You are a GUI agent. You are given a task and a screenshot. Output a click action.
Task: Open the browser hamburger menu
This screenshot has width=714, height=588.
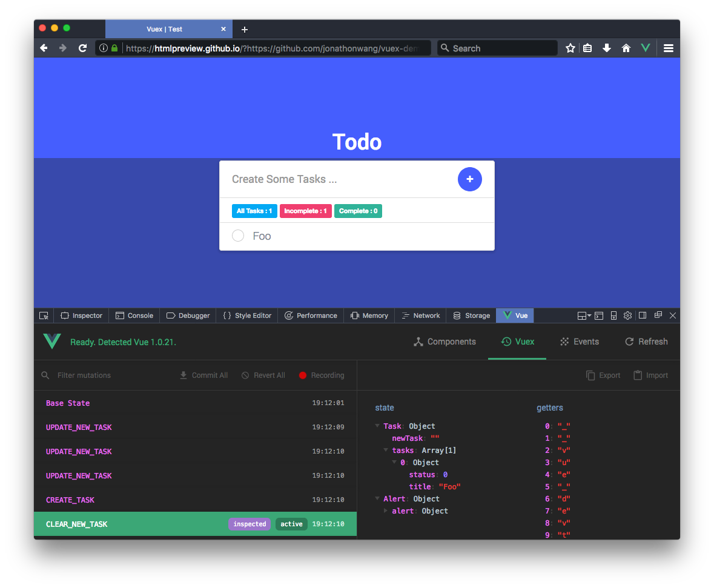(x=668, y=48)
